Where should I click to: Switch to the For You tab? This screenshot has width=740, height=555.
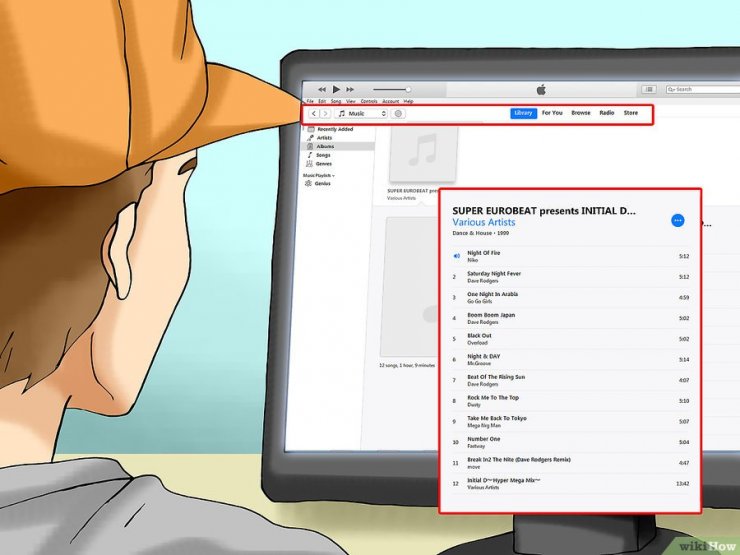coord(552,113)
